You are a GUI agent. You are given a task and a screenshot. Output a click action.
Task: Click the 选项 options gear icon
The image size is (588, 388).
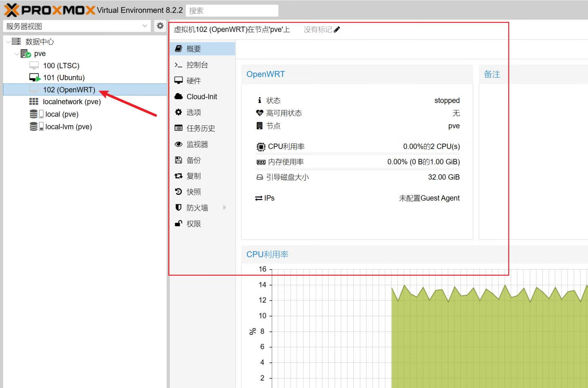pyautogui.click(x=178, y=112)
